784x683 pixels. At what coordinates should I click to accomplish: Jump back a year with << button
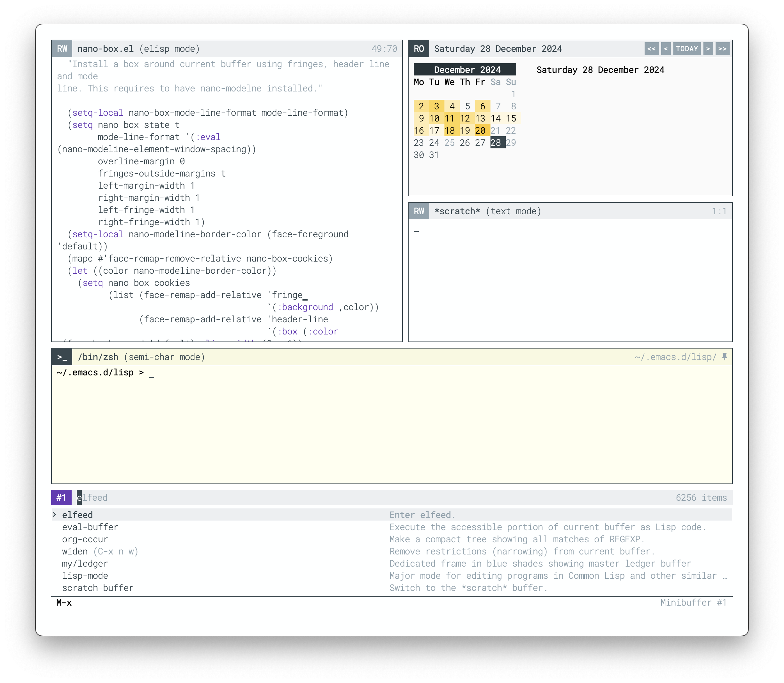tap(651, 49)
